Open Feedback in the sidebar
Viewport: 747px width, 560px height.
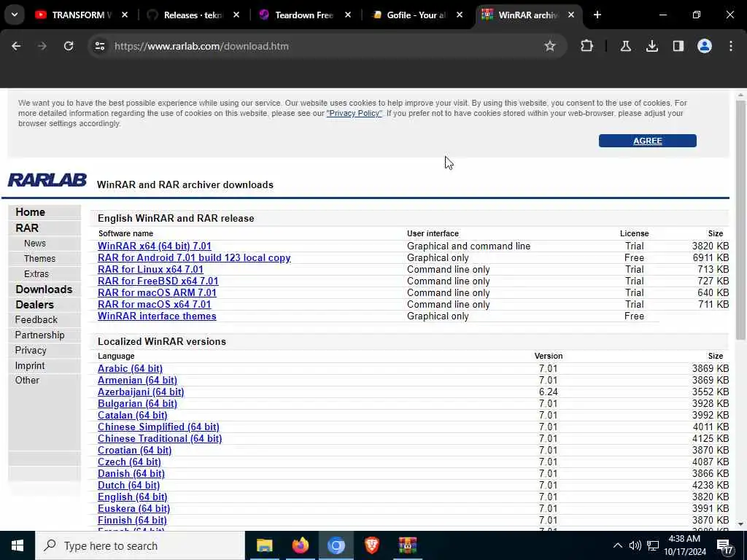[36, 320]
